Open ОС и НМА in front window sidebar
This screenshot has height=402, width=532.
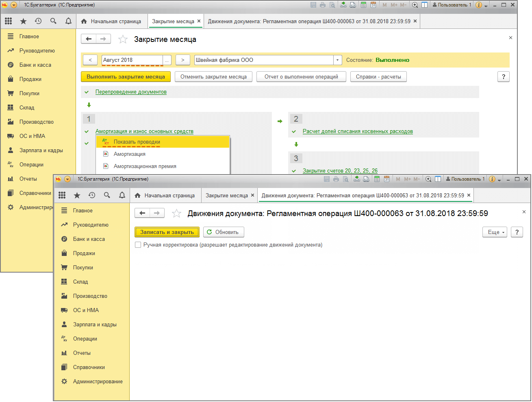[x=86, y=310]
